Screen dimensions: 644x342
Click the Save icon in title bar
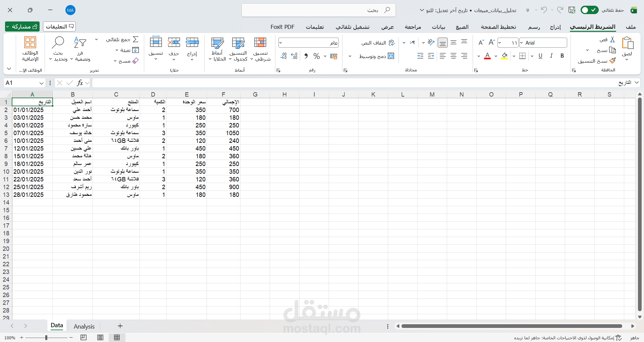572,10
